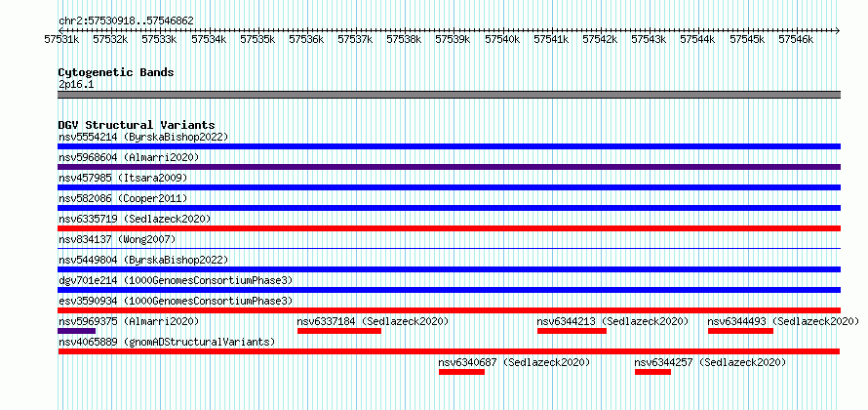
Task: Click the 57544k ruler label
Action: click(x=698, y=39)
